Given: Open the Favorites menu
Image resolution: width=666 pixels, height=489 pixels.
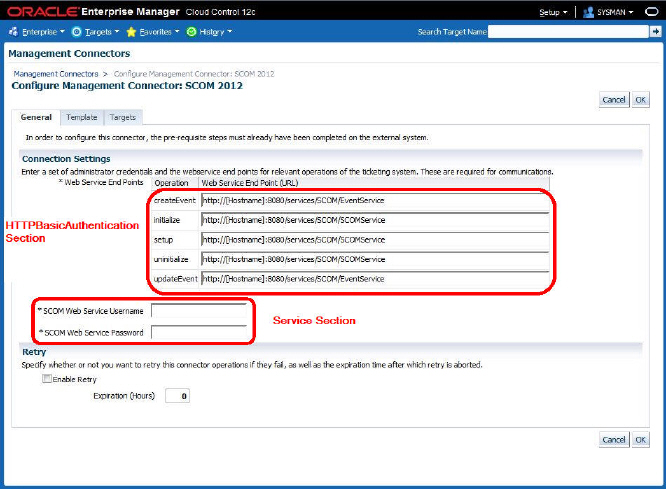Looking at the screenshot, I should click(155, 32).
